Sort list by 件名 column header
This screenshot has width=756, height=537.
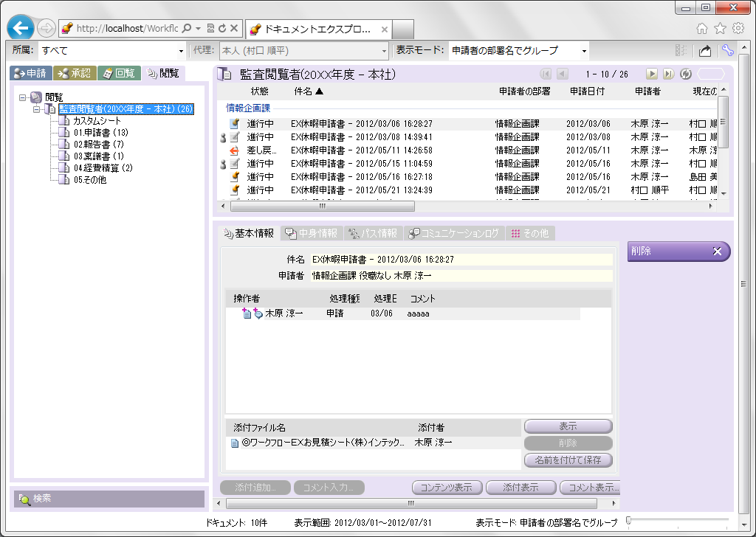(308, 91)
